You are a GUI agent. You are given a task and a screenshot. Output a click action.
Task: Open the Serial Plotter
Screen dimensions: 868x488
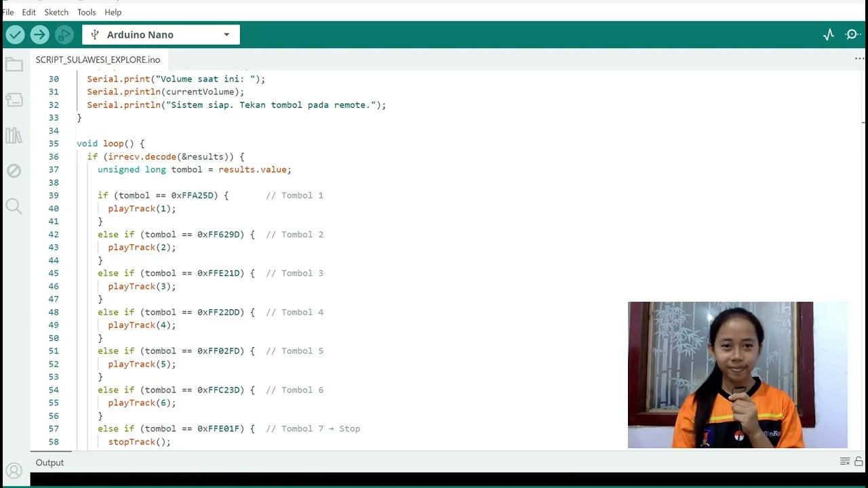[x=829, y=35]
